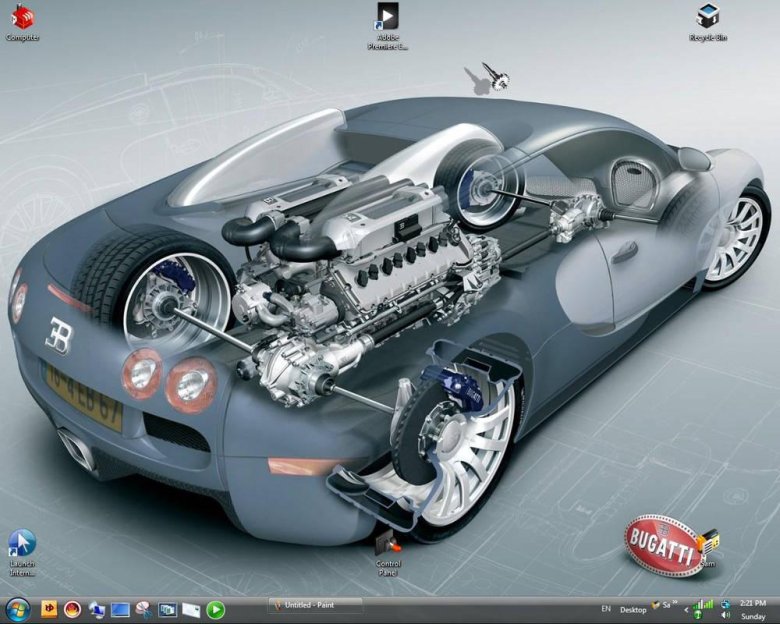This screenshot has height=624, width=780.
Task: Click the Show Desktop quick launch icon
Action: [x=121, y=609]
